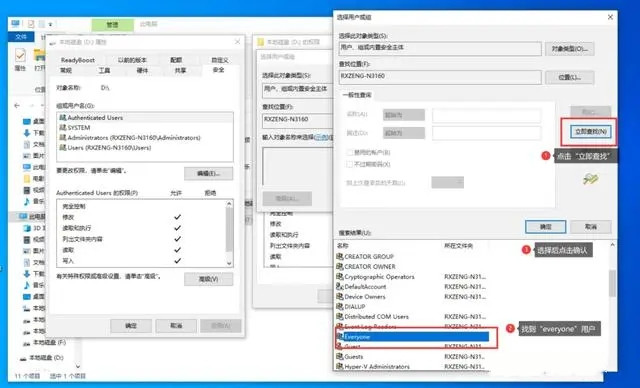Click the icon next to CREATOR OWNER

[340, 266]
